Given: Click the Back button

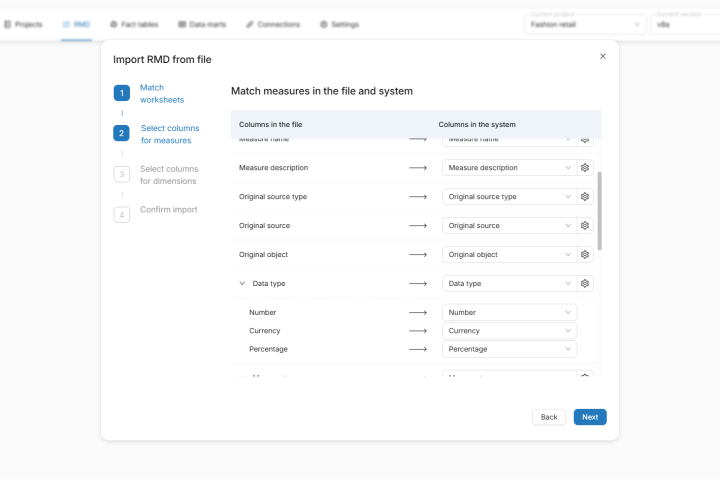Looking at the screenshot, I should pyautogui.click(x=549, y=417).
